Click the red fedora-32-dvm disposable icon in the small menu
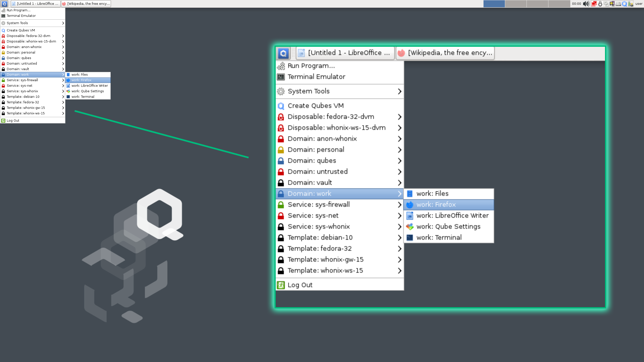Image resolution: width=644 pixels, height=362 pixels. tap(3, 36)
